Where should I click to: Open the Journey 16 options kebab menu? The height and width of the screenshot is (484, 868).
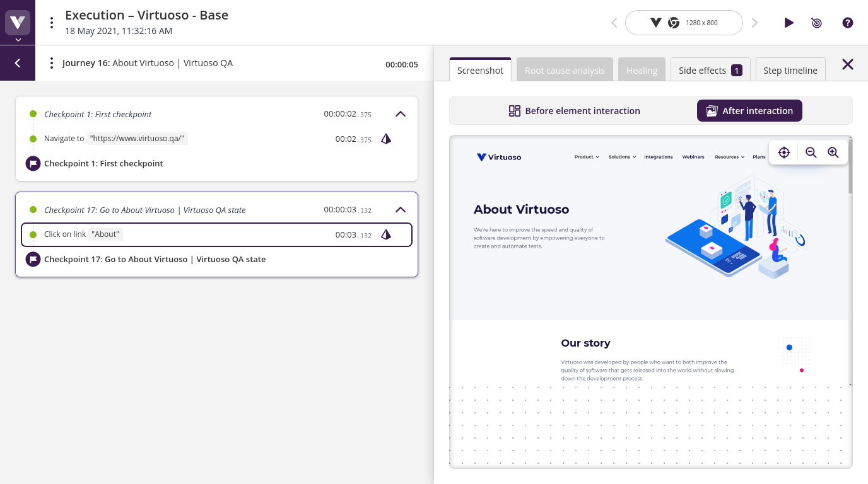point(51,62)
